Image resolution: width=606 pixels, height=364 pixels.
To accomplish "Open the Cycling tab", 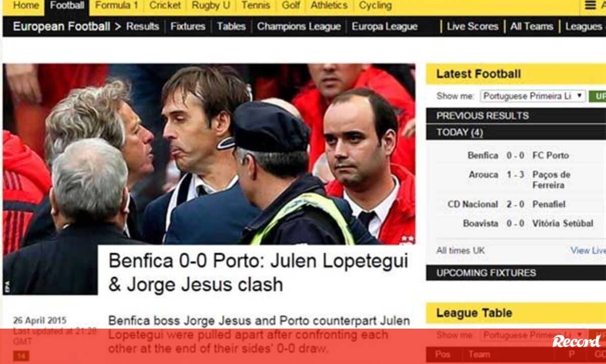I will 375,6.
